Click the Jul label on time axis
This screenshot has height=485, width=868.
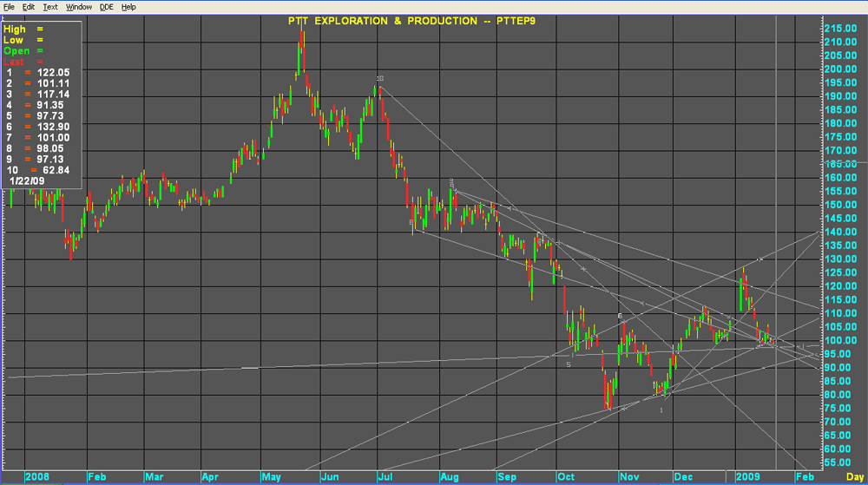[385, 476]
